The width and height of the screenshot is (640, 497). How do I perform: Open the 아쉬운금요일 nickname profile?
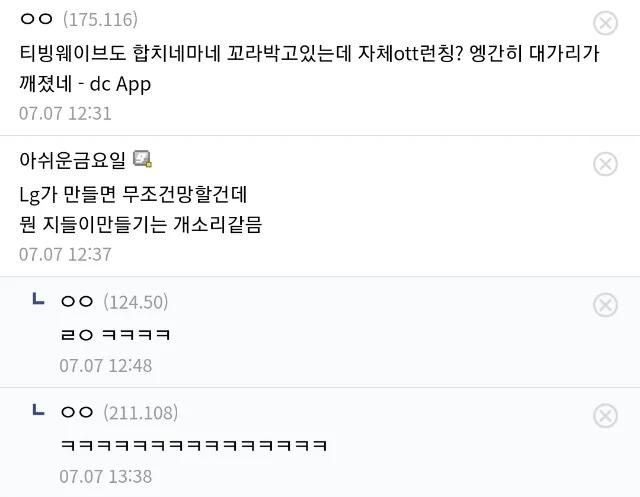[x=72, y=160]
